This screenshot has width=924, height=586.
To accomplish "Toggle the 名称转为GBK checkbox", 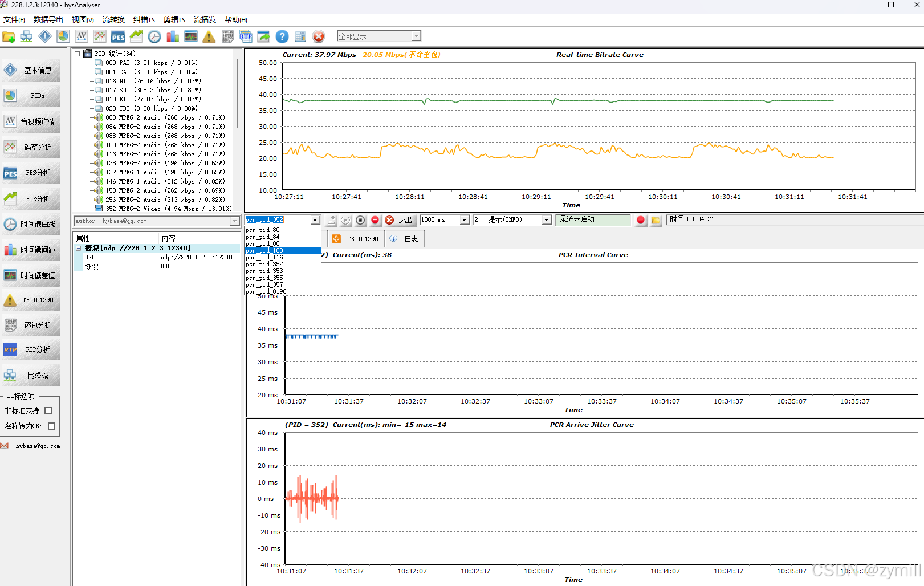I will coord(52,426).
